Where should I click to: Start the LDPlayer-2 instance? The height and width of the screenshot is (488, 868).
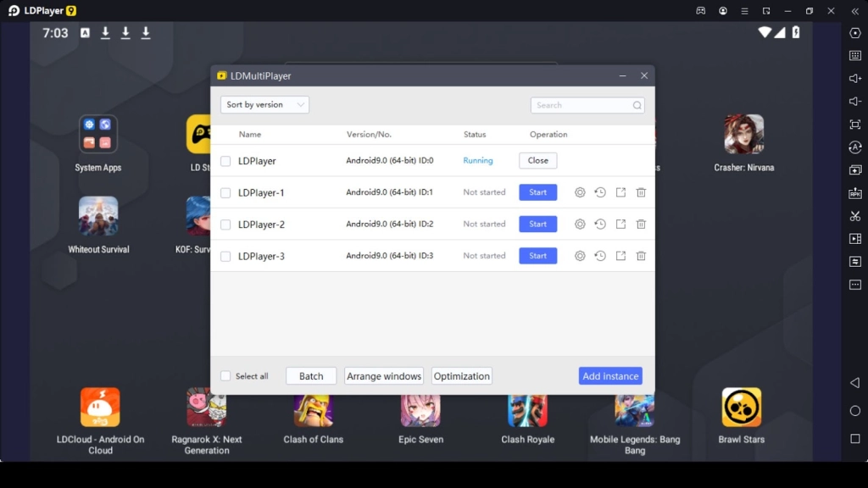click(537, 225)
